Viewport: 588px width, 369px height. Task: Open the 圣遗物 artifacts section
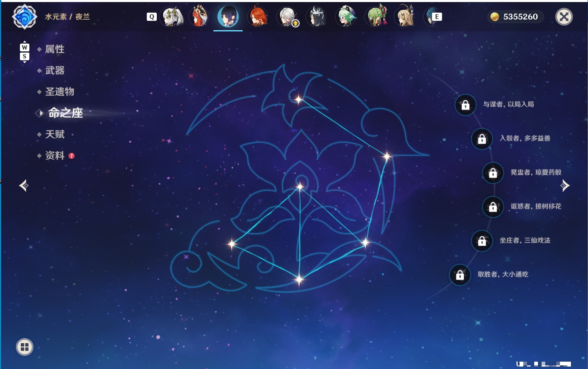click(x=59, y=92)
